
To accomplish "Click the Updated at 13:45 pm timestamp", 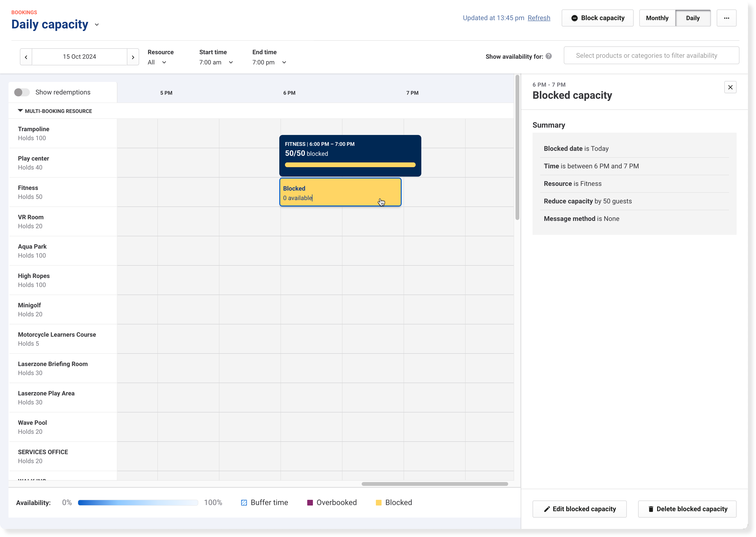I will (493, 18).
